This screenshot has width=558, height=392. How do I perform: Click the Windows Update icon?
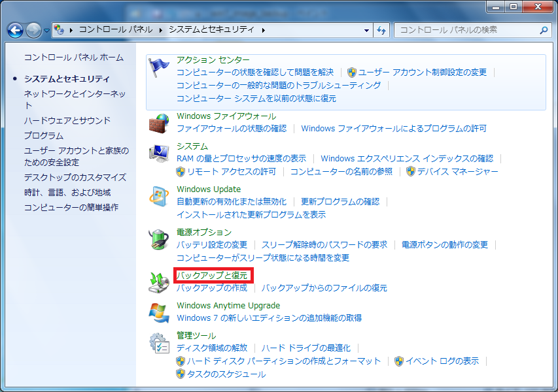pyautogui.click(x=159, y=197)
